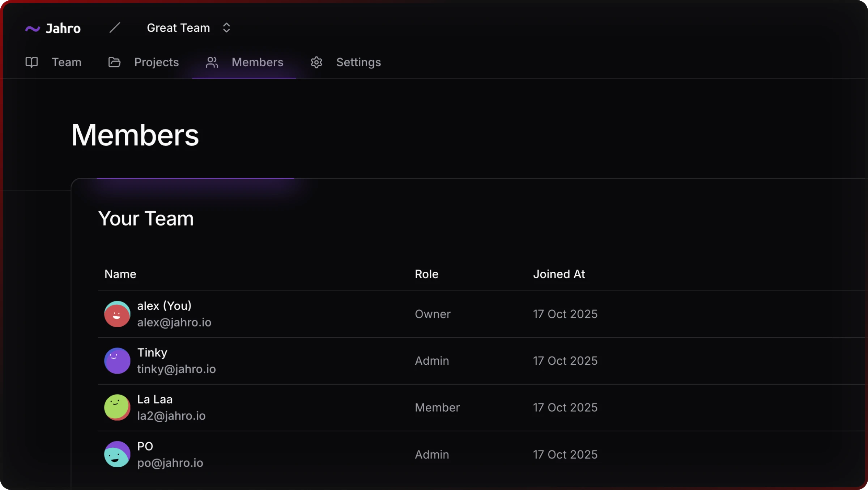Switch to the Projects tab
The height and width of the screenshot is (490, 868).
click(x=156, y=62)
